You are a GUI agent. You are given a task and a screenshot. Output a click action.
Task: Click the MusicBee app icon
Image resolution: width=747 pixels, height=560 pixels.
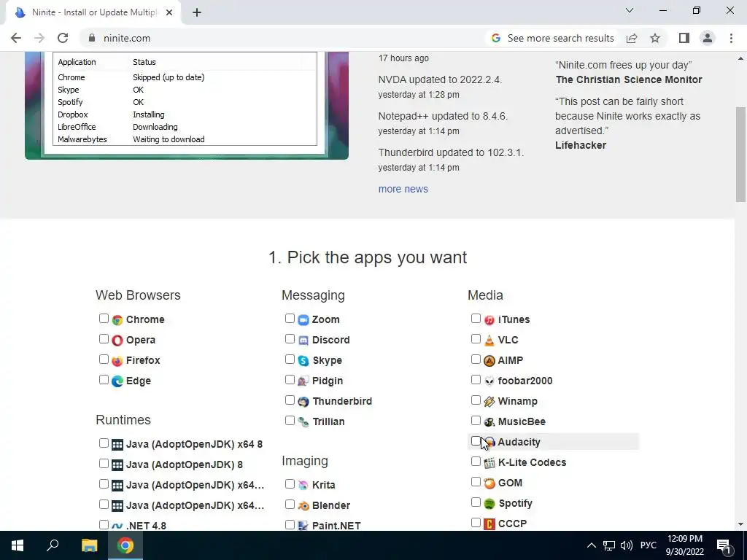point(489,422)
